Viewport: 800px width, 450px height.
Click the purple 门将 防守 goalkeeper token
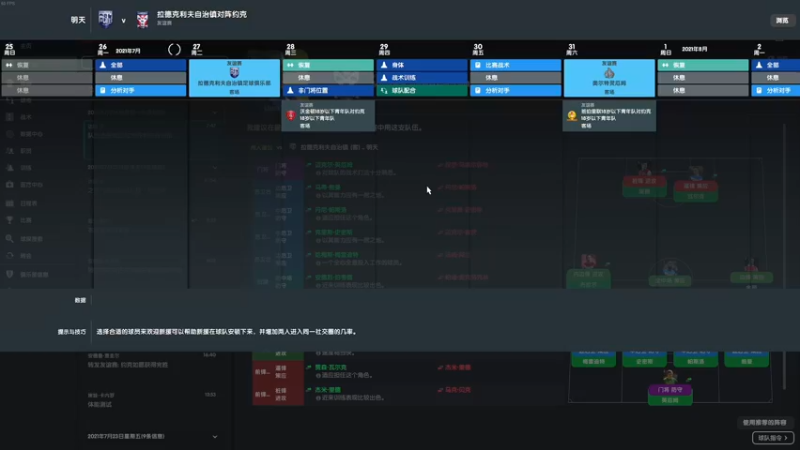pos(670,390)
